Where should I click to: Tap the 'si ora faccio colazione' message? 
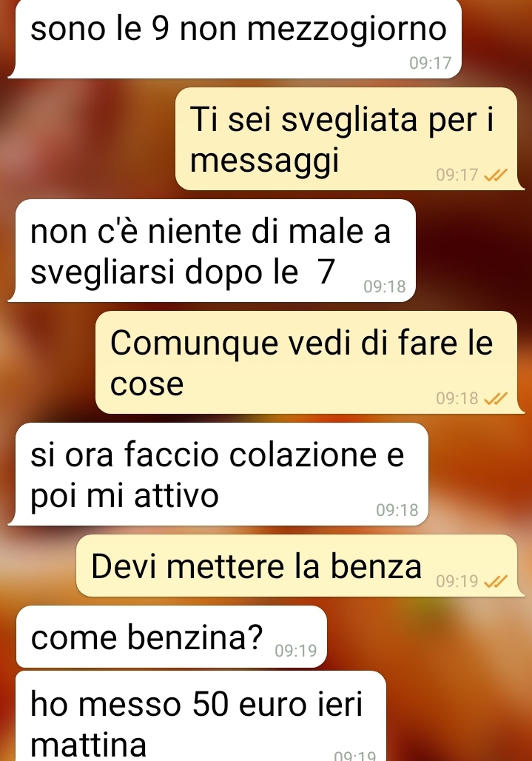click(x=218, y=475)
